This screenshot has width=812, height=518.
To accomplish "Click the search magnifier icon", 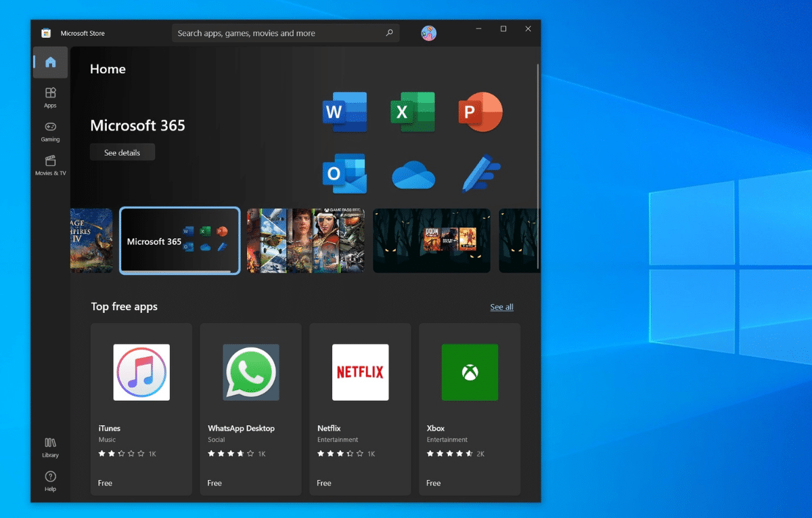I will click(389, 33).
